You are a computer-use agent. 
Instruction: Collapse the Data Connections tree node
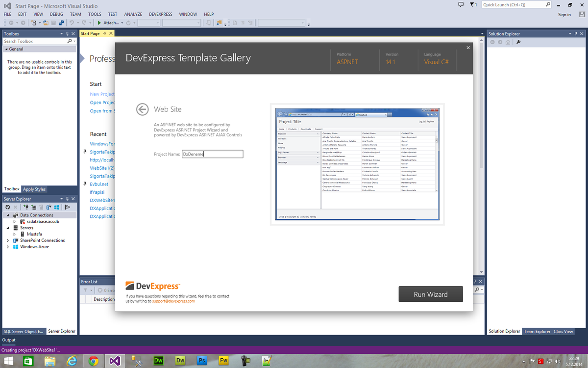[x=8, y=215]
